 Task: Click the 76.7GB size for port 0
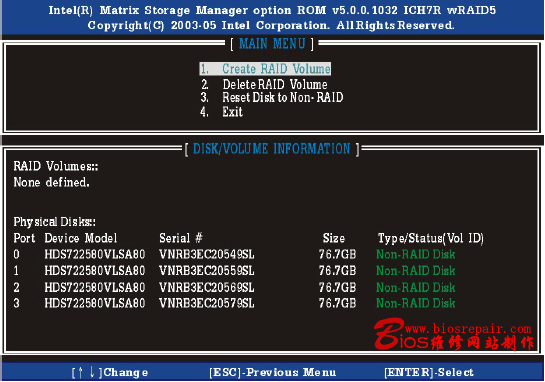point(337,254)
